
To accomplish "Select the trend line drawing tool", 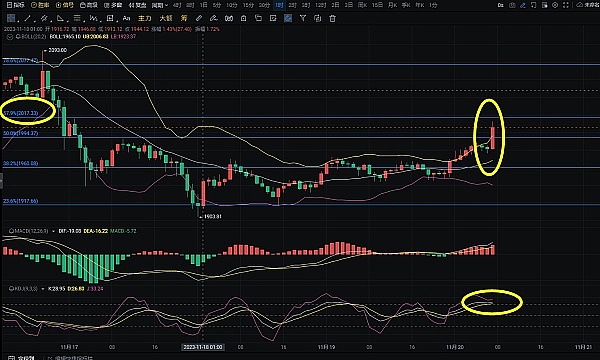I will 28,18.
